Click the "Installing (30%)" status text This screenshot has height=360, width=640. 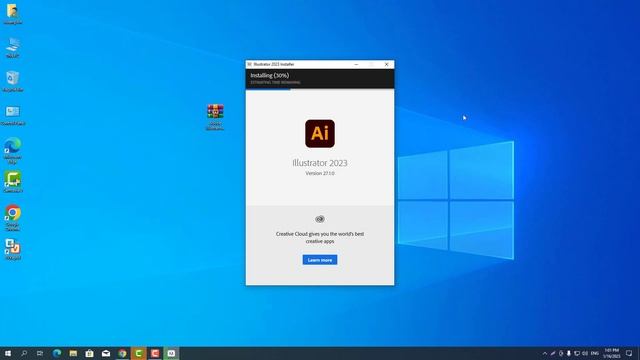tap(270, 76)
